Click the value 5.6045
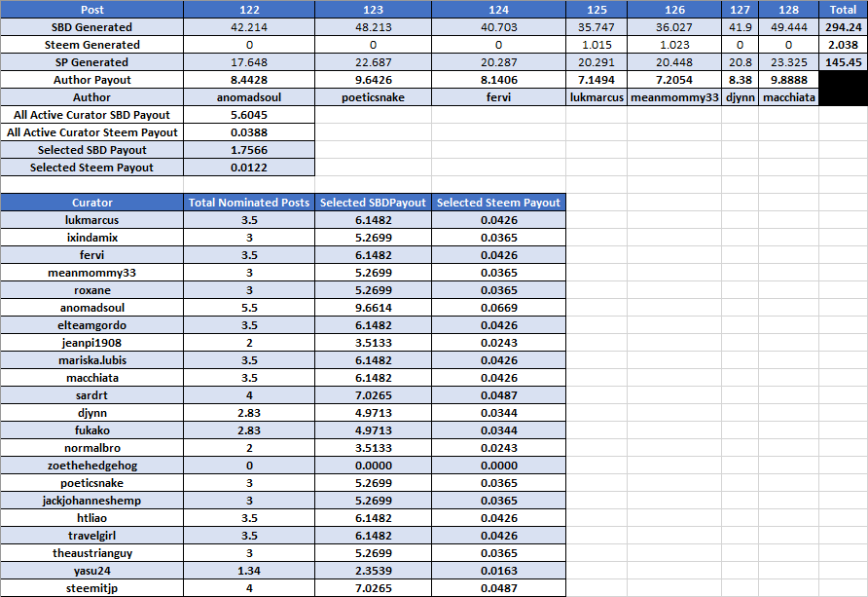The height and width of the screenshot is (597, 868). pos(249,115)
